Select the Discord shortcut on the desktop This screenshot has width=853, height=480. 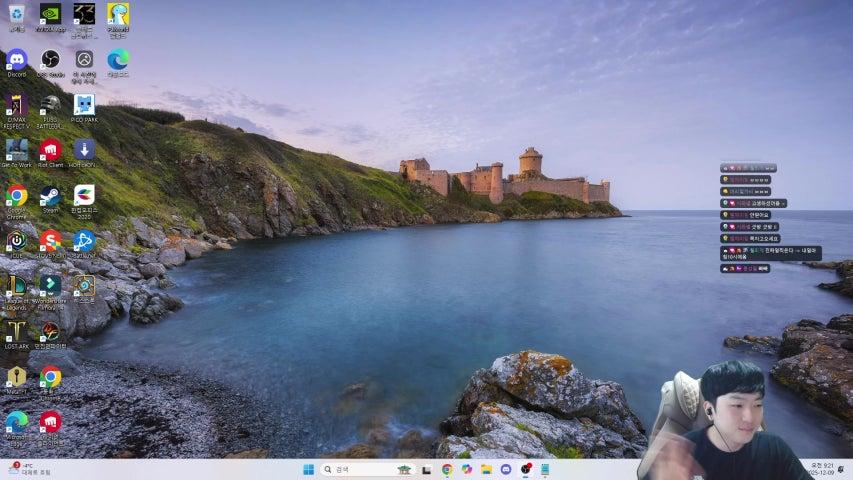click(17, 60)
